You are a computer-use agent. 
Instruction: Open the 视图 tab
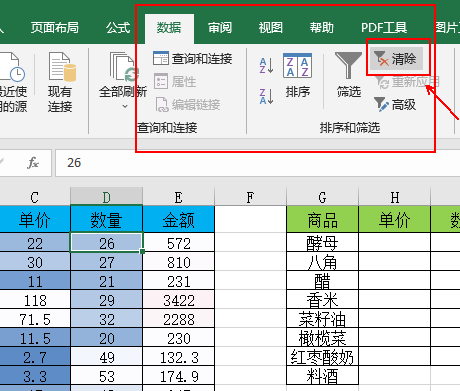click(x=271, y=28)
